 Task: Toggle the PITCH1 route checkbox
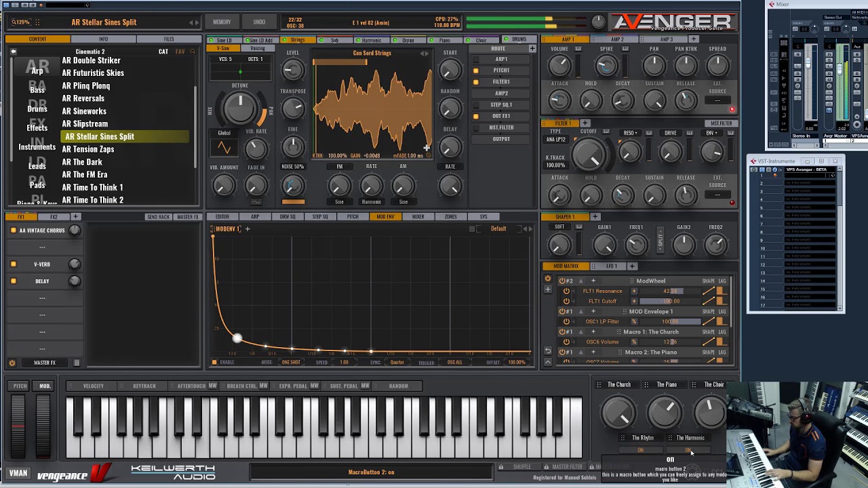coord(476,70)
